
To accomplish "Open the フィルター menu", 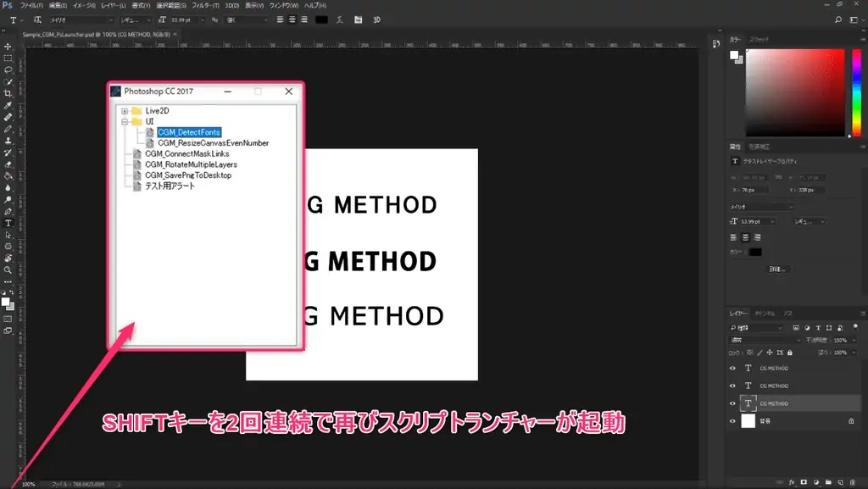I will coord(205,6).
